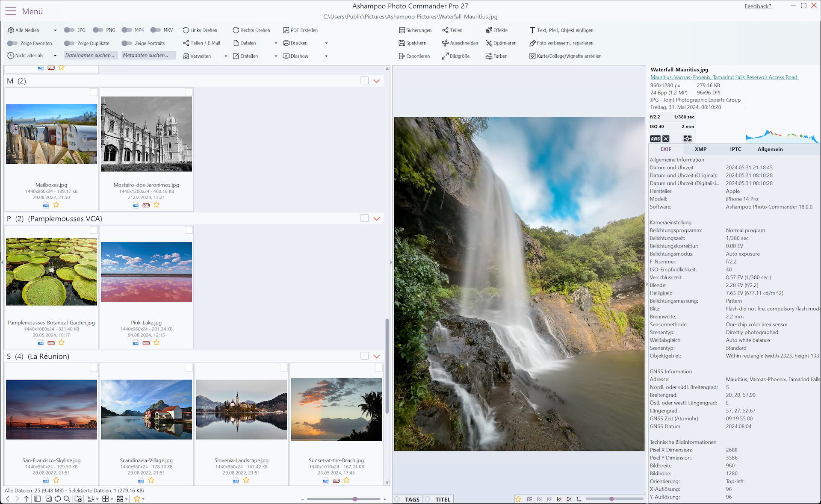Open the Mauritius, Vacoas-Phoenix location link
This screenshot has height=504, width=821.
724,77
